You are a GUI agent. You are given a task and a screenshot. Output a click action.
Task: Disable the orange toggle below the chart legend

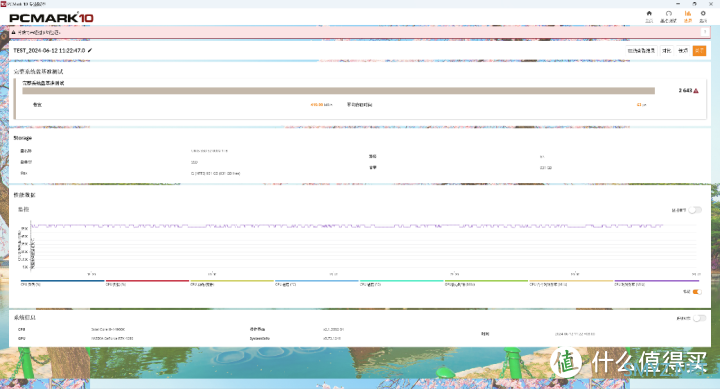pyautogui.click(x=697, y=292)
